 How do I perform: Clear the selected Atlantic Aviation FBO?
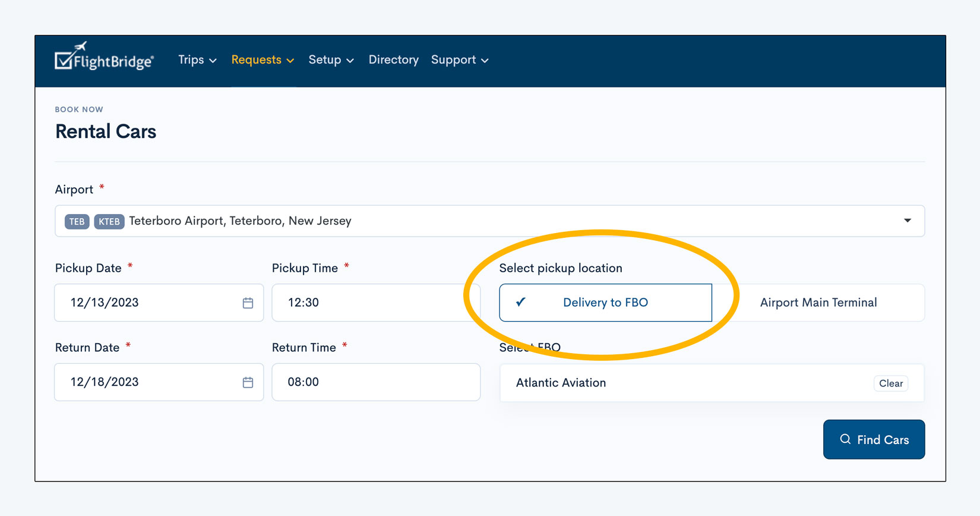[x=890, y=383]
